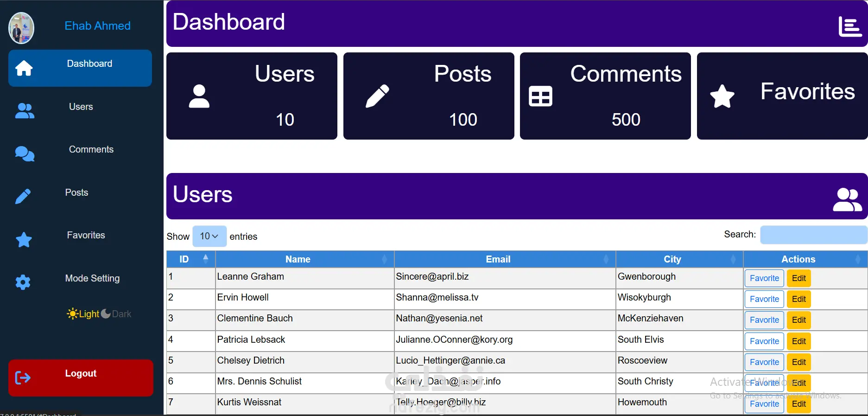Screen dimensions: 868x416
Task: Sort table by ID column
Action: 190,259
